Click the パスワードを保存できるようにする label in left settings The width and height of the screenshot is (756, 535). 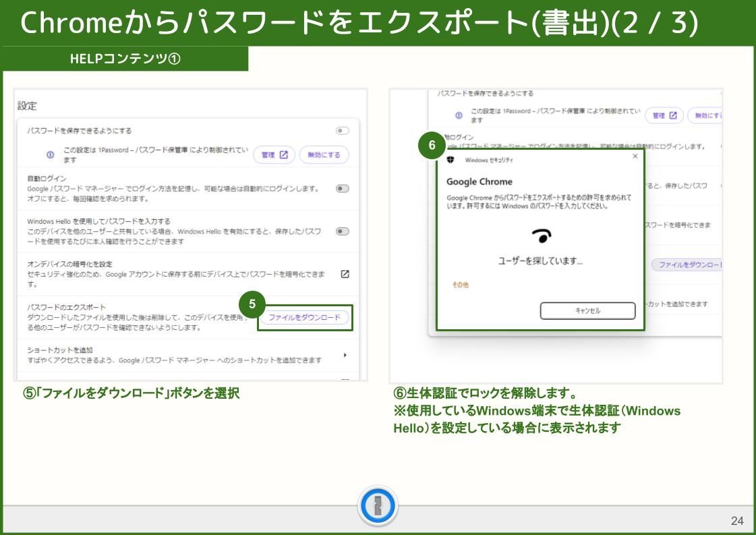[x=79, y=131]
